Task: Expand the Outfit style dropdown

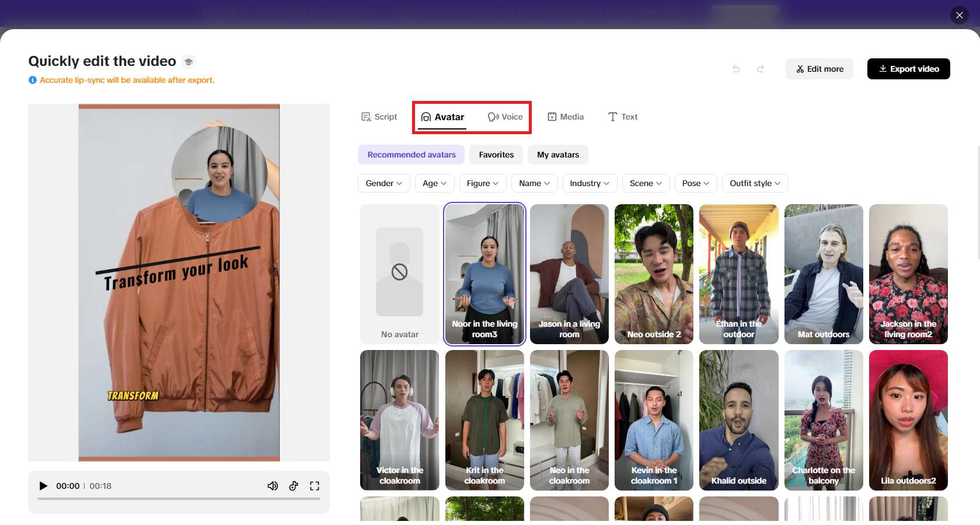Action: pos(755,183)
